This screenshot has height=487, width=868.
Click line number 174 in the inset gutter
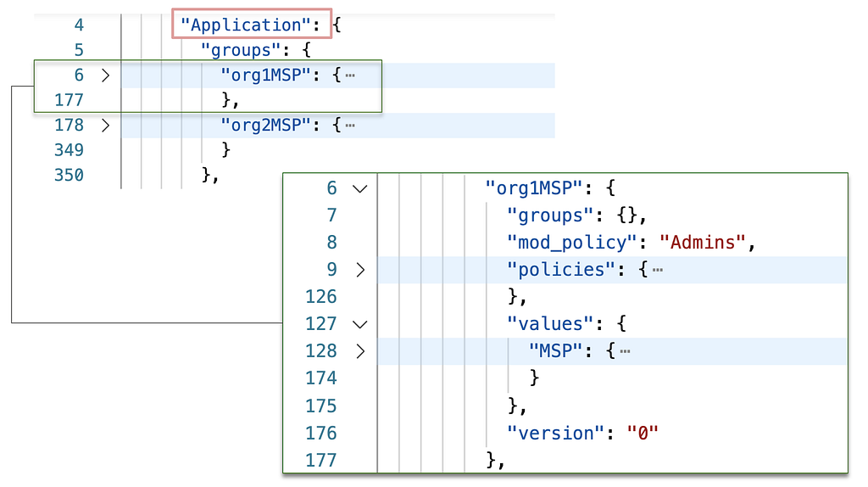pos(321,378)
